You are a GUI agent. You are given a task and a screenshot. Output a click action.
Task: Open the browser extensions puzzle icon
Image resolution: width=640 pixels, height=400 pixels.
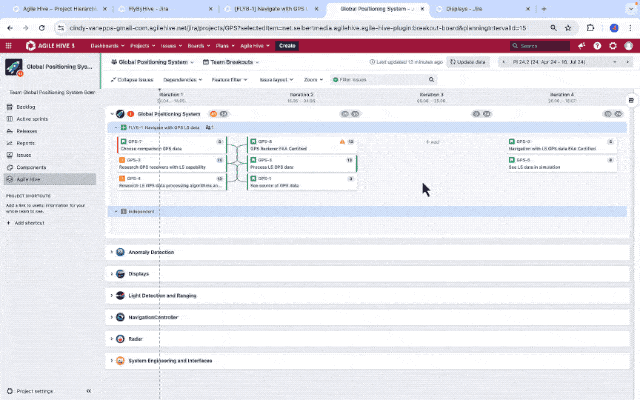[x=590, y=28]
